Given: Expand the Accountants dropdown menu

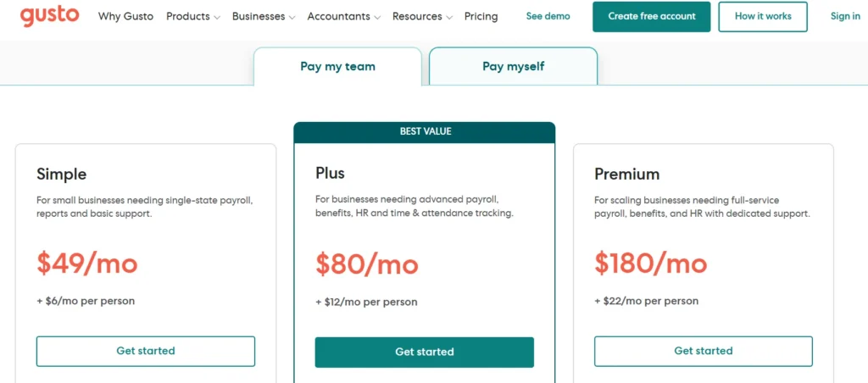Looking at the screenshot, I should coord(343,16).
